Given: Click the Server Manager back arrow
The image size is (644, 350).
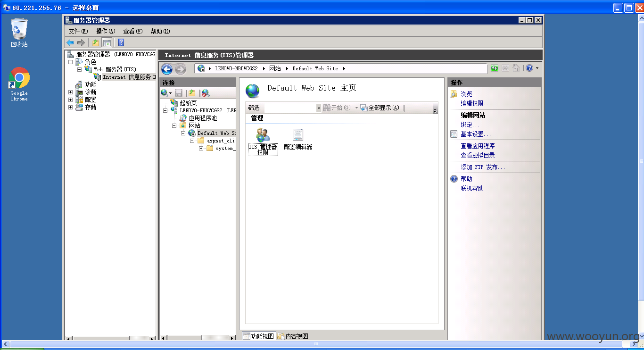Looking at the screenshot, I should [x=70, y=42].
